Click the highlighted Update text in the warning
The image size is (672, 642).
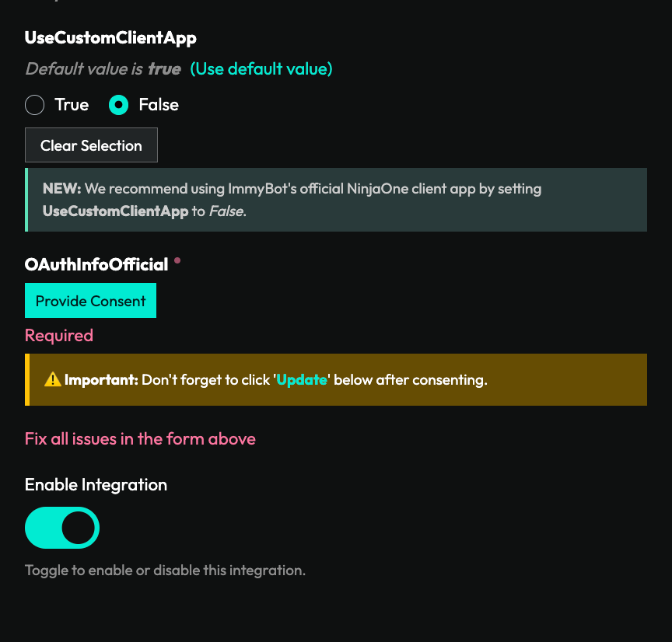pos(303,379)
